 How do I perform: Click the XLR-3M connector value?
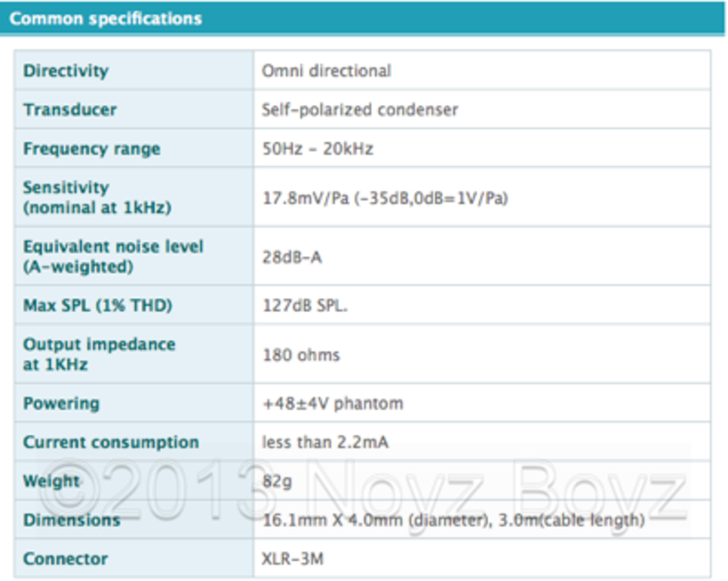click(x=293, y=559)
